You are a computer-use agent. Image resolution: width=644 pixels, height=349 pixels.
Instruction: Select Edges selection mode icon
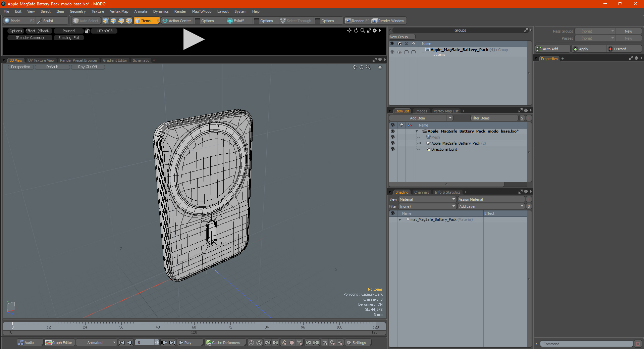coord(113,21)
